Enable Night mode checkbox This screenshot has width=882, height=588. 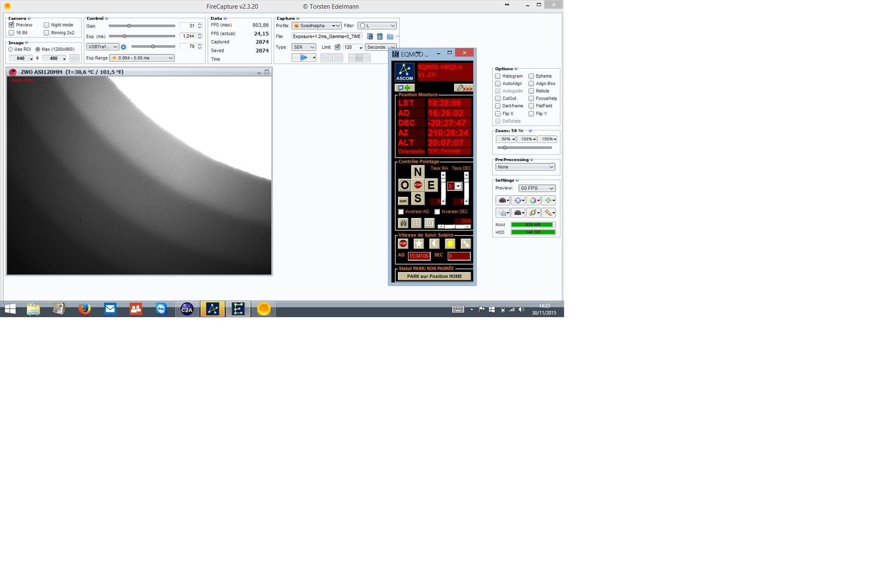pos(46,25)
